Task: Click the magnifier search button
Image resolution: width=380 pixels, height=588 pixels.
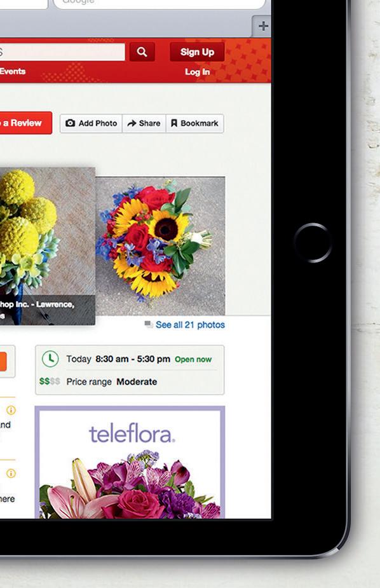Action: [x=142, y=52]
